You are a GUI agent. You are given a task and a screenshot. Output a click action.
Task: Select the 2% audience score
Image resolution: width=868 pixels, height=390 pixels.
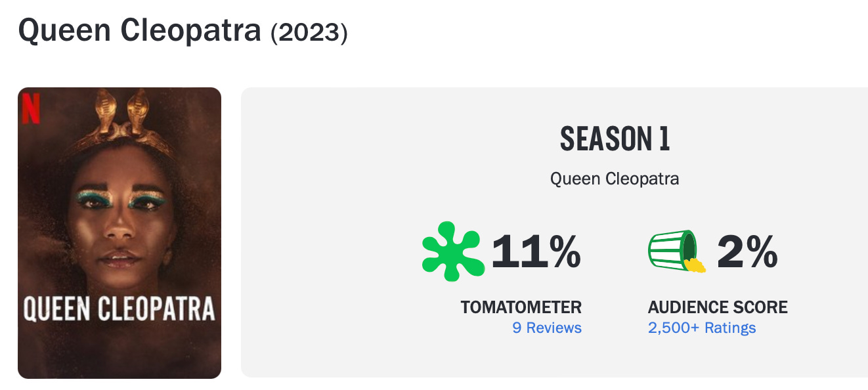coord(747,251)
